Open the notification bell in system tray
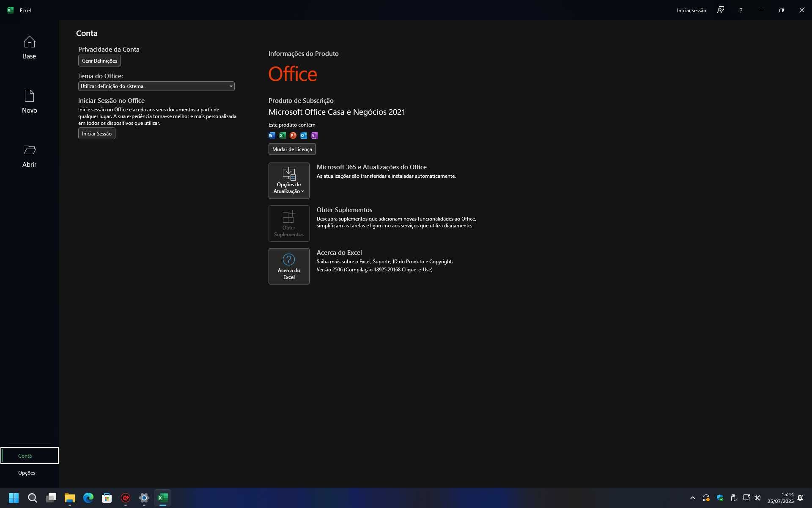Image resolution: width=812 pixels, height=508 pixels. tap(800, 498)
